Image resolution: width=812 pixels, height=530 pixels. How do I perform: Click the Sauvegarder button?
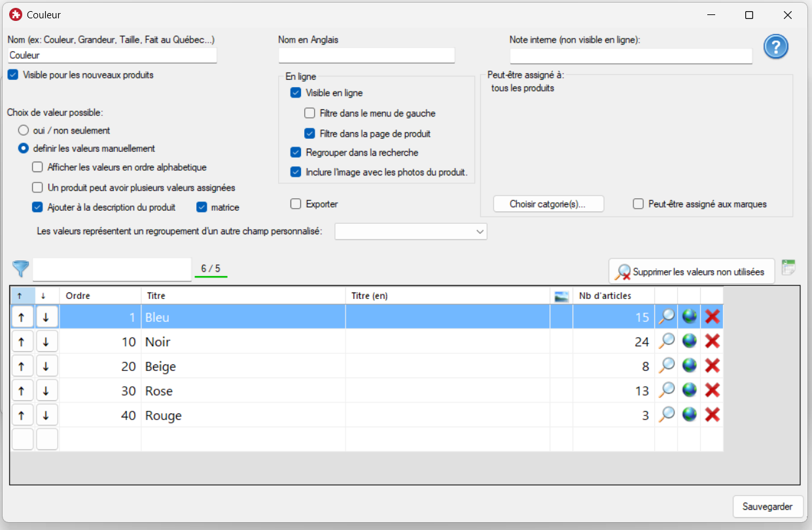pos(768,506)
